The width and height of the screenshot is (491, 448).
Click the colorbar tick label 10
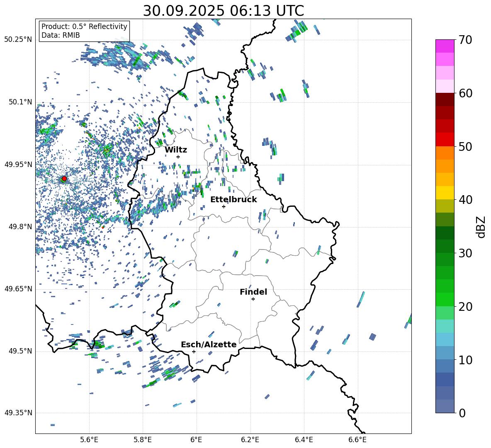coord(465,360)
